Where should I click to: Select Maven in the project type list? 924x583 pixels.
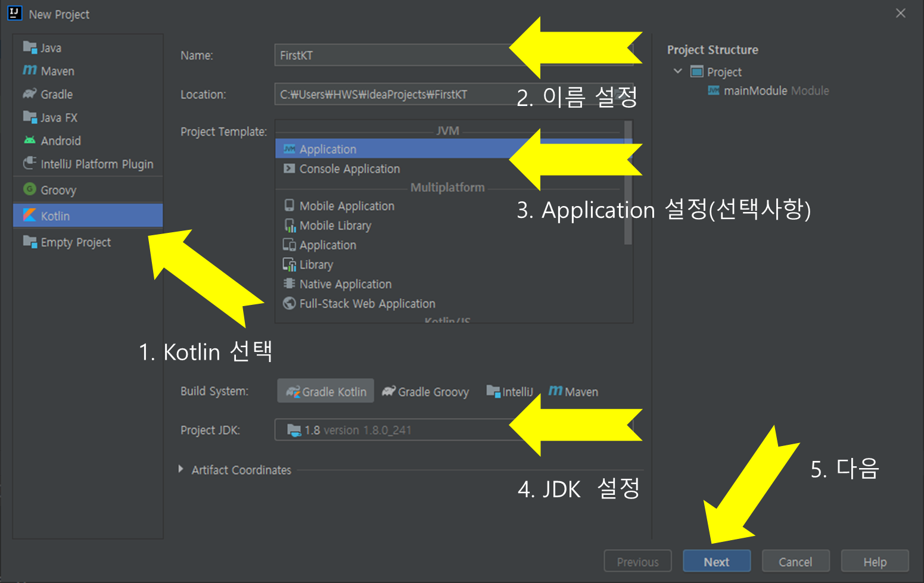[88, 71]
